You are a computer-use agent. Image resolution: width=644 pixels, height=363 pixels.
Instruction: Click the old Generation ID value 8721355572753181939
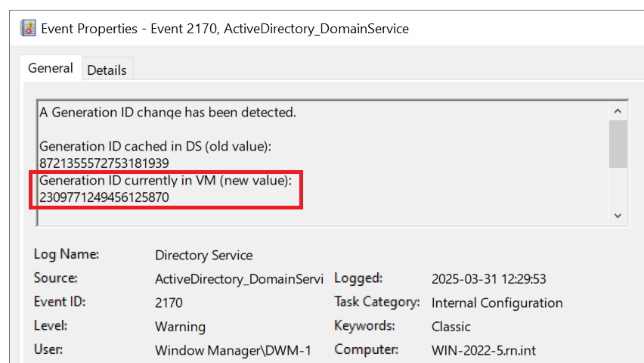(104, 163)
